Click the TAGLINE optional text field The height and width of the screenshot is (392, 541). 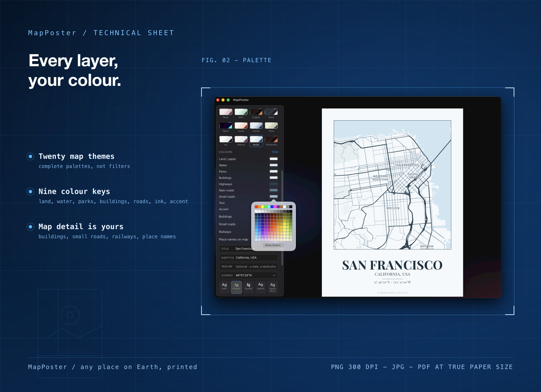249,267
